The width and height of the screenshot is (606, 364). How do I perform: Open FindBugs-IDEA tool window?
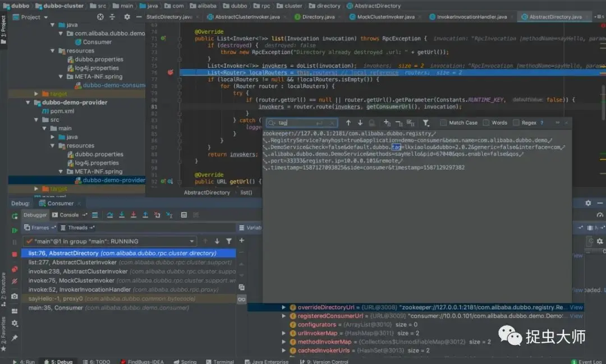coord(142,362)
